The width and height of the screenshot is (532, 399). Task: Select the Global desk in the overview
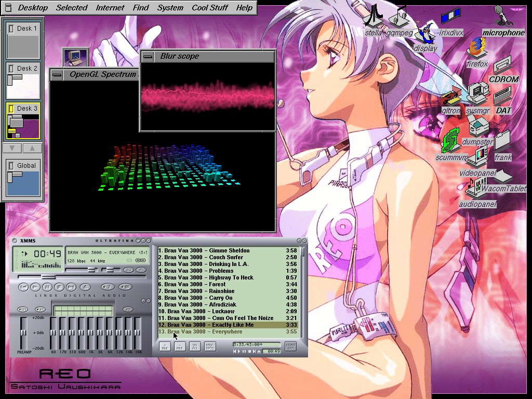pyautogui.click(x=23, y=178)
